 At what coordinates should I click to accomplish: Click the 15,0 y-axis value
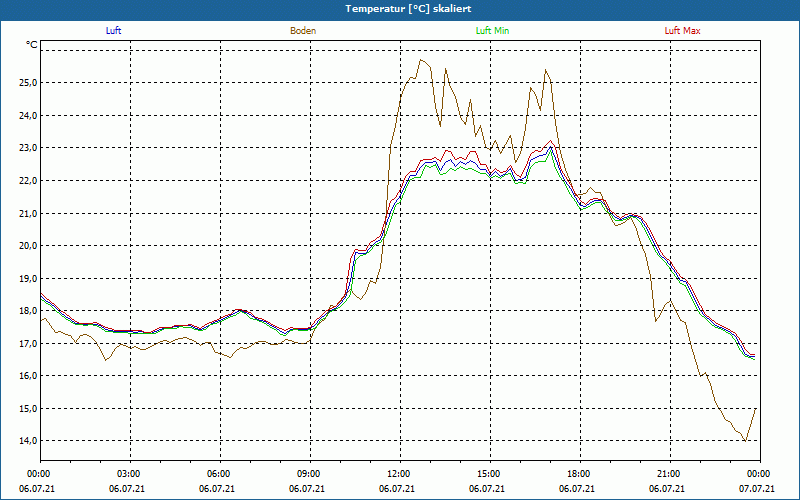[29, 408]
